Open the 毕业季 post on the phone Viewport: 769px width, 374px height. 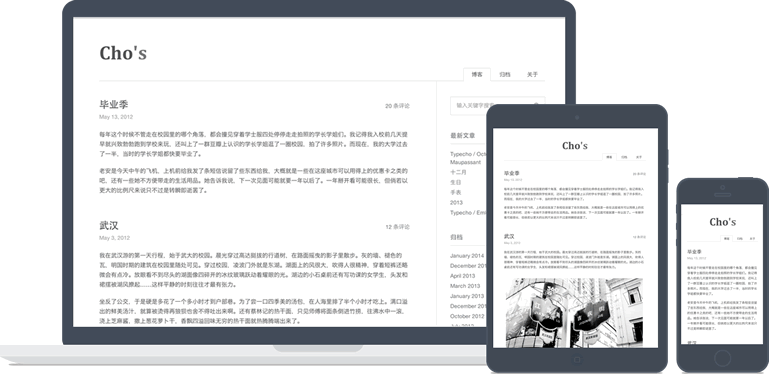(694, 251)
